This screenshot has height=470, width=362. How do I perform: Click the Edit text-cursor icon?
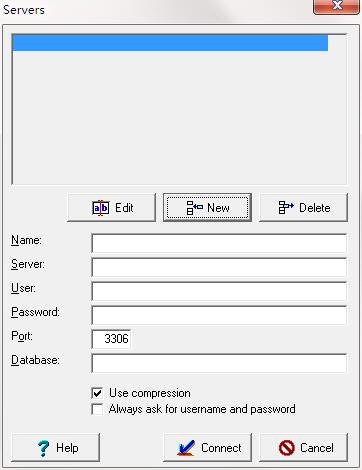pyautogui.click(x=100, y=208)
